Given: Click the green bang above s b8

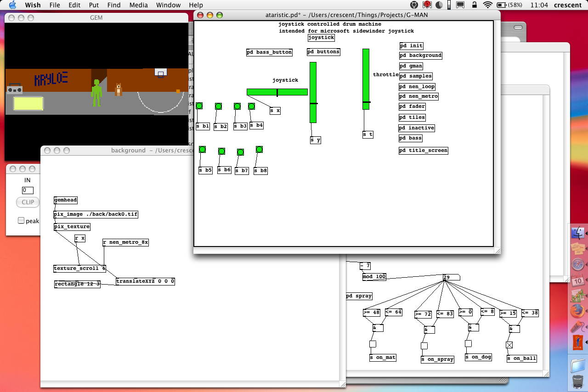Looking at the screenshot, I should pos(259,150).
